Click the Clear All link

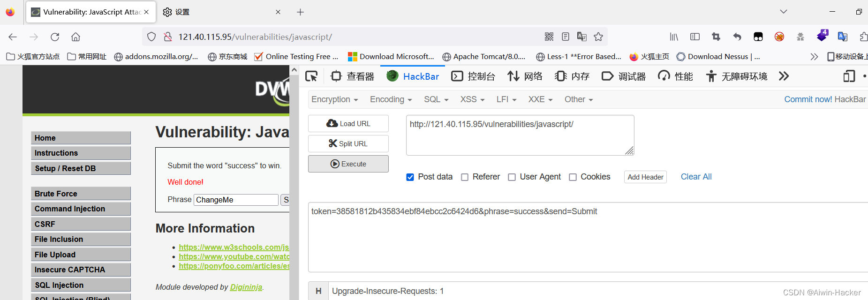[696, 177]
